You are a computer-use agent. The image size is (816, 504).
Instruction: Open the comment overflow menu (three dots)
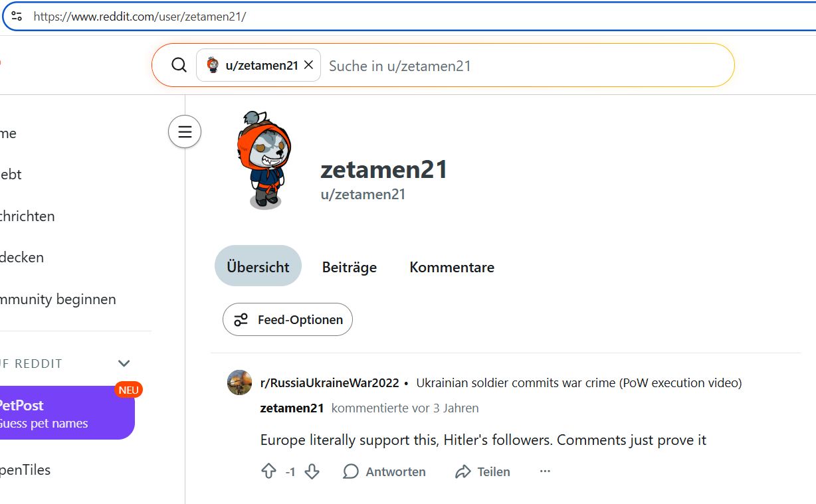pyautogui.click(x=545, y=471)
